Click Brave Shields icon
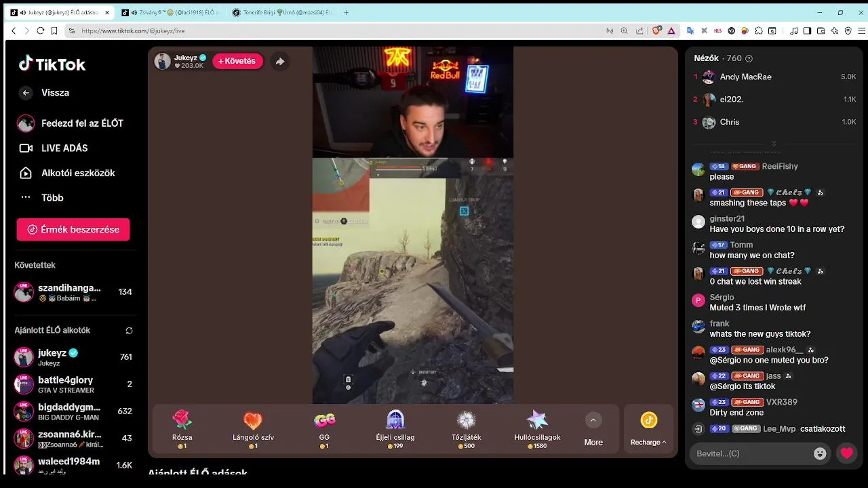 (656, 30)
